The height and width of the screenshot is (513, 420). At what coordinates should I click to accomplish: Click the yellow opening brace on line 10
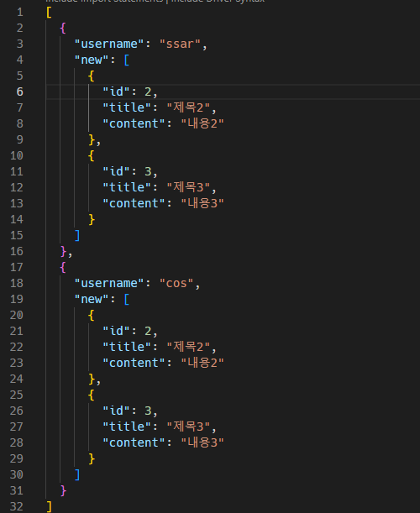point(91,155)
